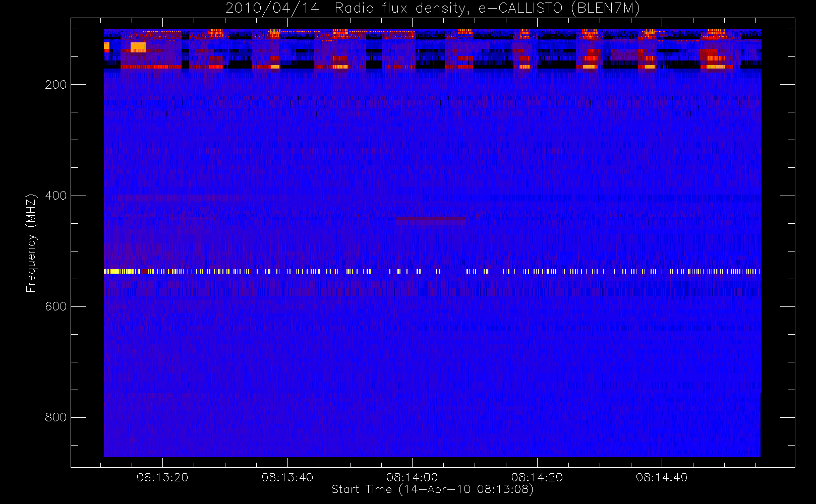Click the 08:14:40 time tick label
The image size is (816, 504).
click(x=662, y=477)
